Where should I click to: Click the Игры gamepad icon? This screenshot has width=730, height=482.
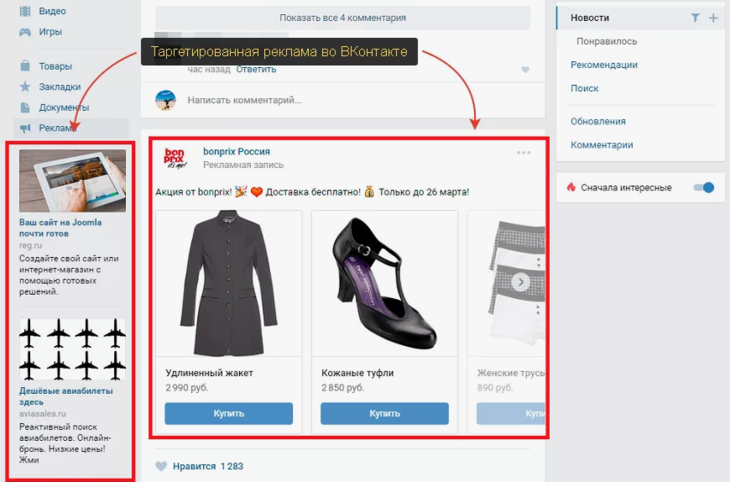pyautogui.click(x=25, y=32)
